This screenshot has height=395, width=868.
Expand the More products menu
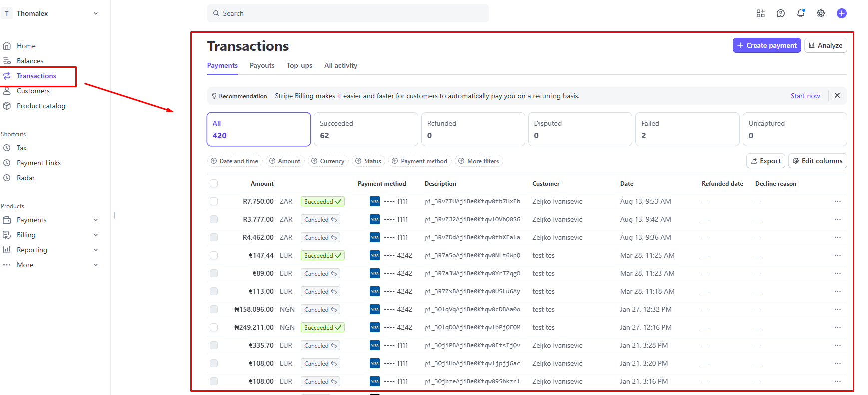[x=96, y=265]
